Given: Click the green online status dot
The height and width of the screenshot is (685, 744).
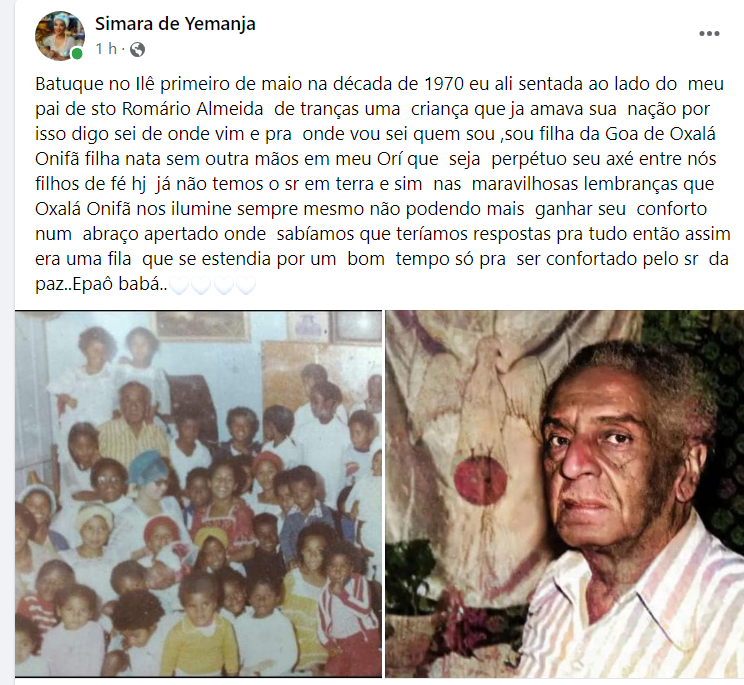Looking at the screenshot, I should [x=77, y=54].
